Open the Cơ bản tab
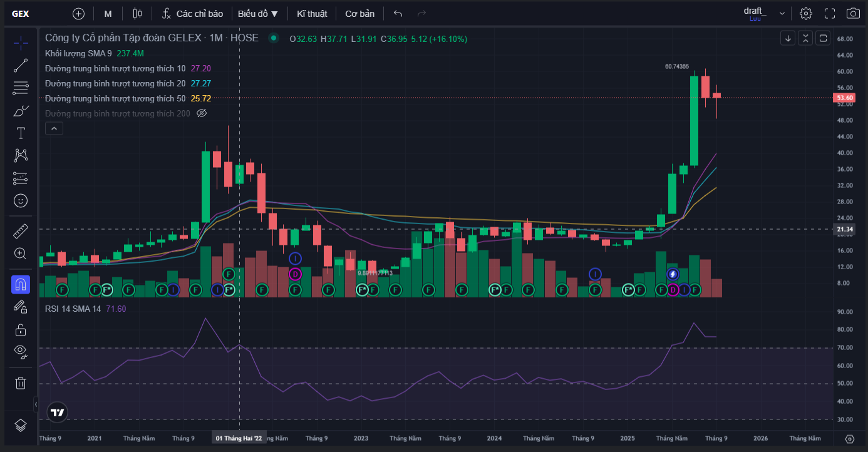Image resolution: width=868 pixels, height=452 pixels. (x=359, y=14)
